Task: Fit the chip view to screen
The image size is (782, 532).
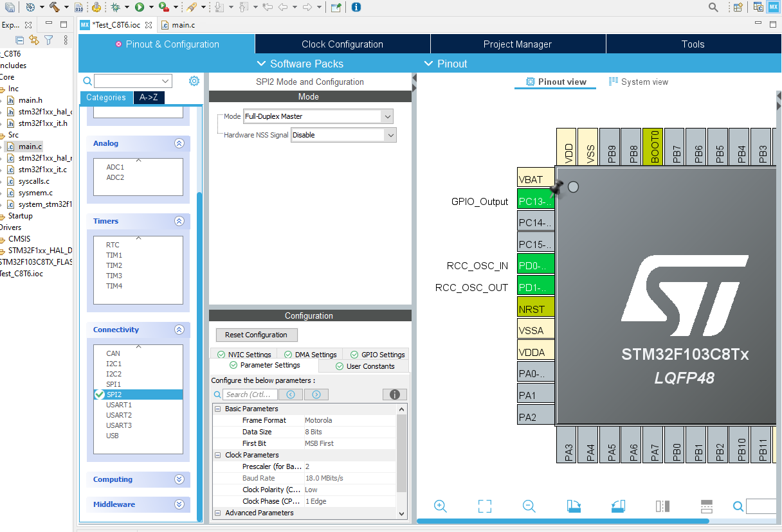Action: [x=485, y=506]
